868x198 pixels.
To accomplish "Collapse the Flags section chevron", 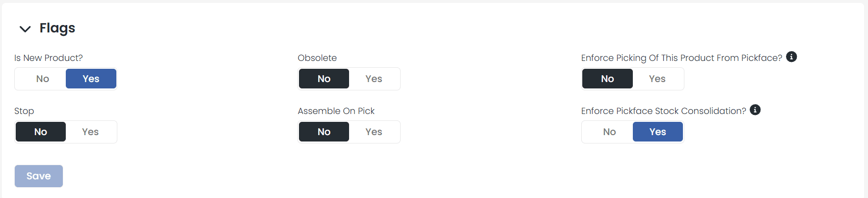I will 25,29.
